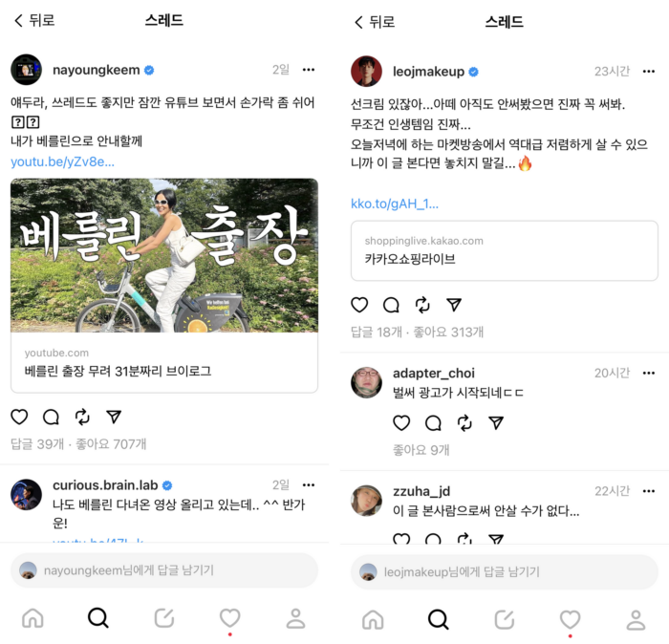
Task: Tap reply field for leojmakeup
Action: (505, 572)
